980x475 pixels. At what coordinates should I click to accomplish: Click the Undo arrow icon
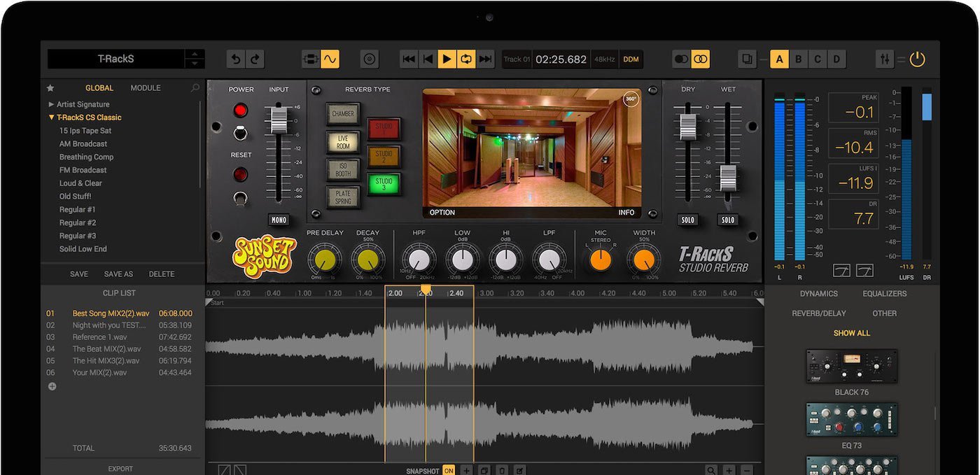click(x=235, y=59)
